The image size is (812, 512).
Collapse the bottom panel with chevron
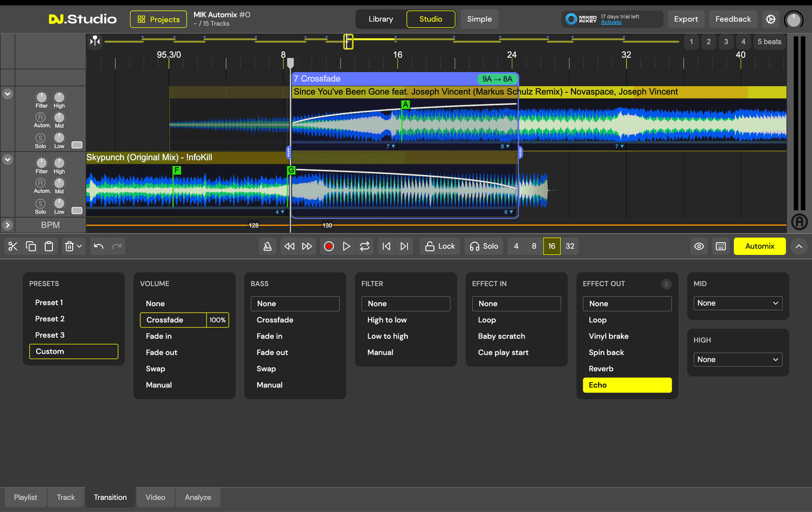[799, 246]
